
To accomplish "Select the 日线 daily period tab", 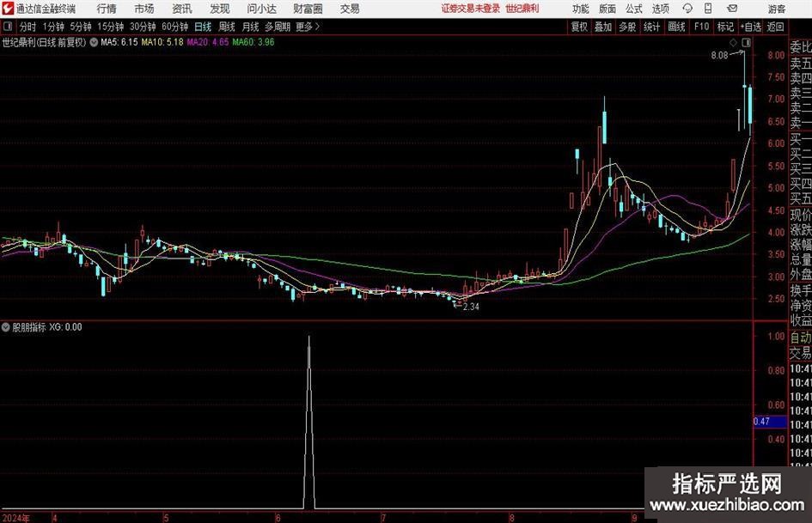I will click(203, 27).
